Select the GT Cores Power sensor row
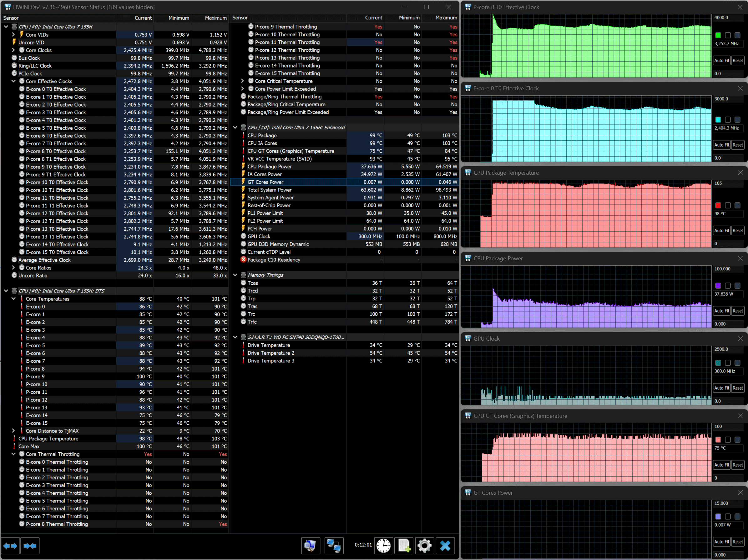Screen dimensions: 748x560 (x=265, y=182)
